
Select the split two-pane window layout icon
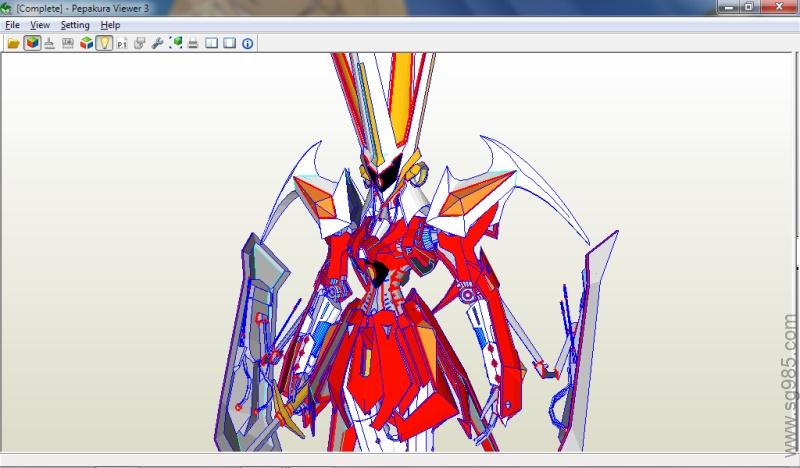(211, 43)
